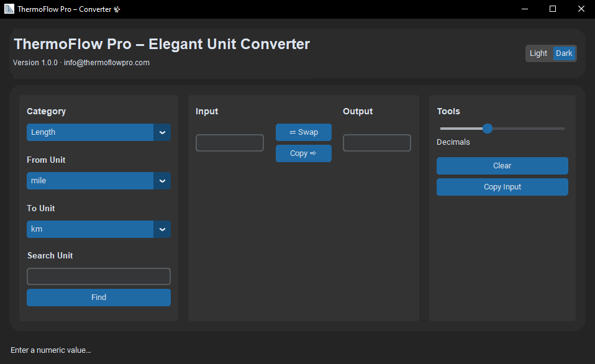This screenshot has height=364, width=595.
Task: Minimize the ThermoFlow Pro window
Action: [x=525, y=9]
